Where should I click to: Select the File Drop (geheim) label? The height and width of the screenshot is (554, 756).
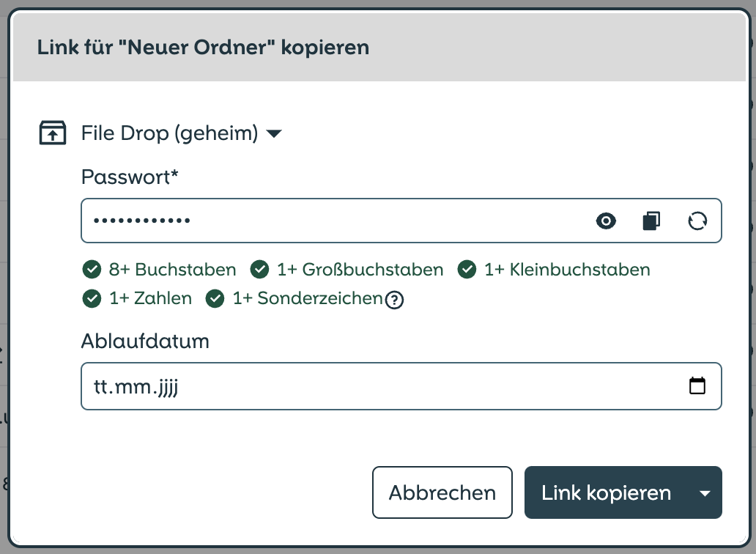170,133
